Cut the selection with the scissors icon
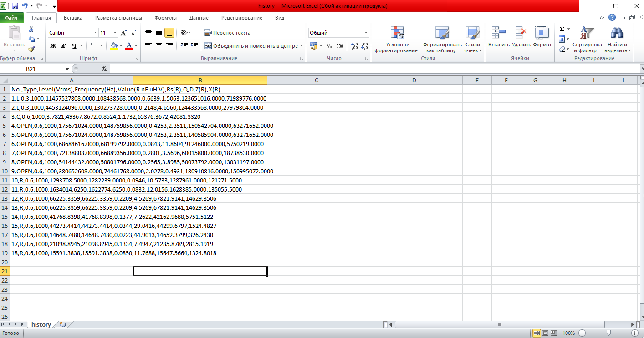644x338 pixels. click(31, 30)
